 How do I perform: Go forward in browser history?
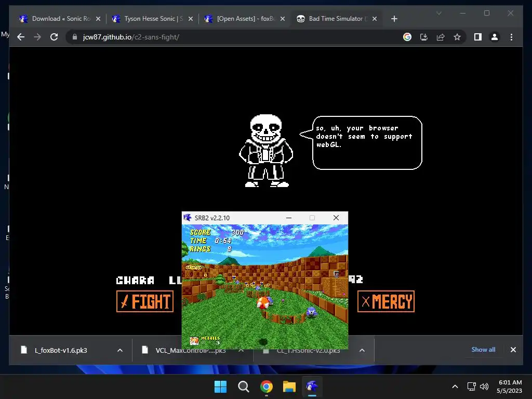click(x=37, y=37)
